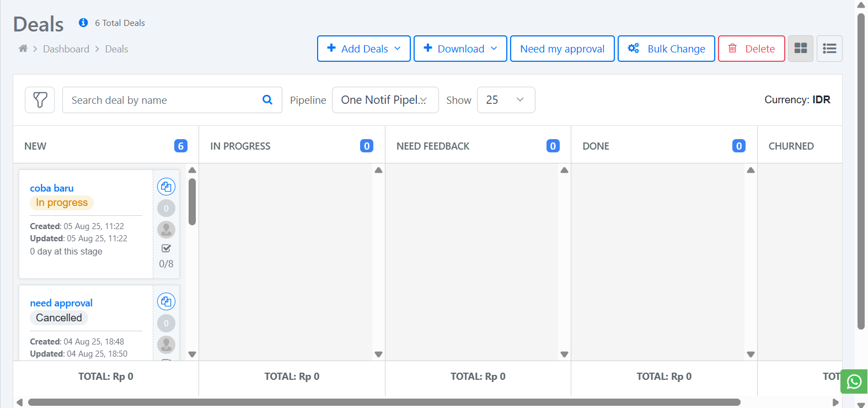Click copy icon on coba baru card

166,187
